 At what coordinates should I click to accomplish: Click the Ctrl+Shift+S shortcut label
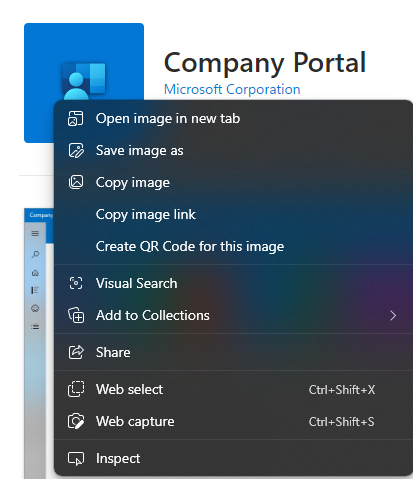(341, 422)
